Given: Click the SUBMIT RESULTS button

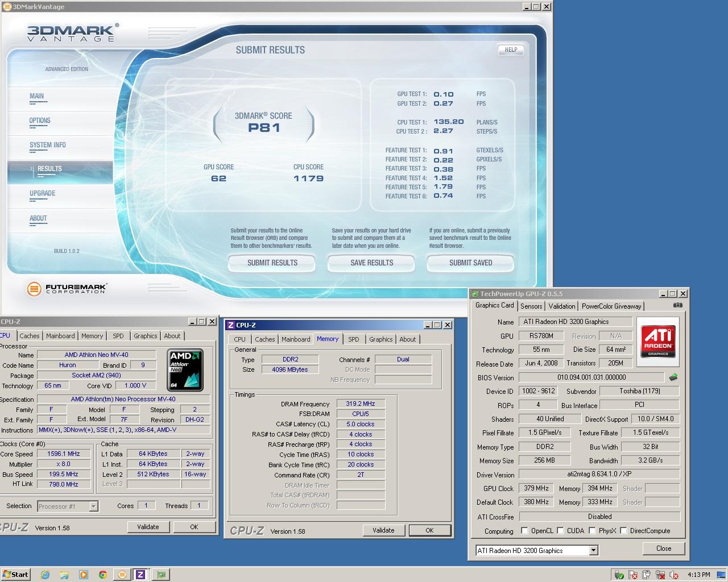Looking at the screenshot, I should [272, 263].
